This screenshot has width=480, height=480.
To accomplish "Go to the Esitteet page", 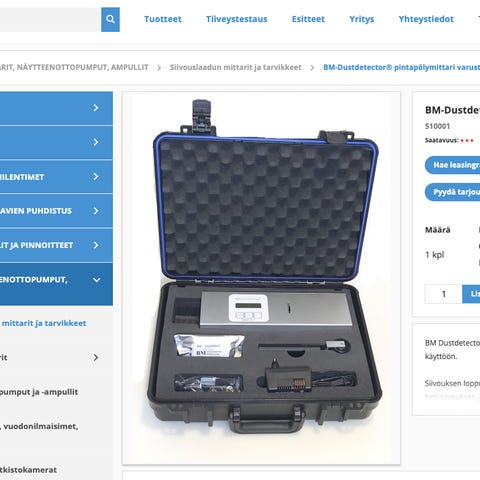I will [308, 19].
